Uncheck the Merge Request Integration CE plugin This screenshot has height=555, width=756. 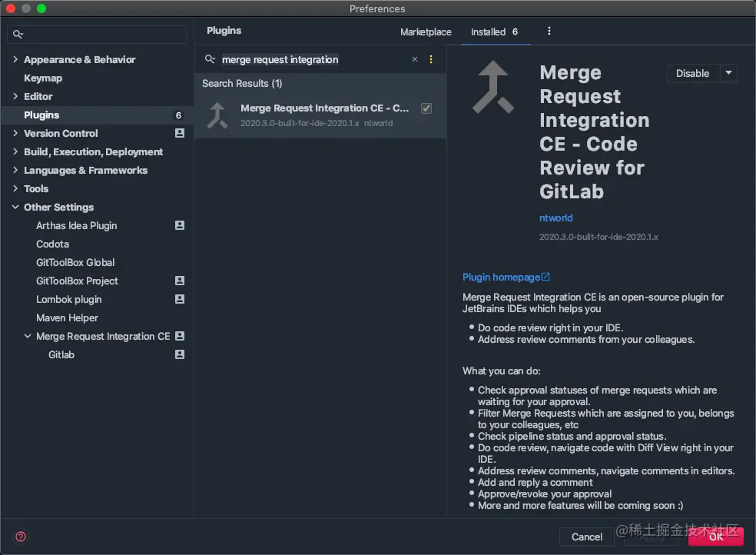(x=426, y=108)
